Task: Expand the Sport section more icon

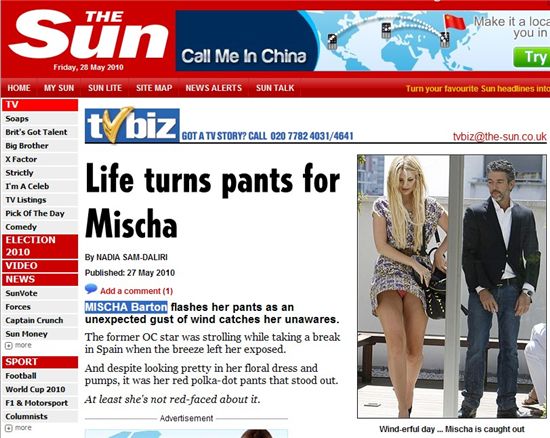Action: (9, 428)
